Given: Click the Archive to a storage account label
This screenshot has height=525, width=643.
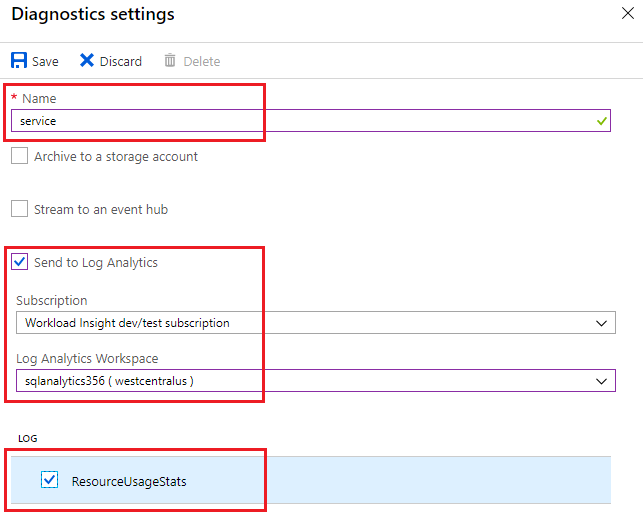Looking at the screenshot, I should [116, 156].
